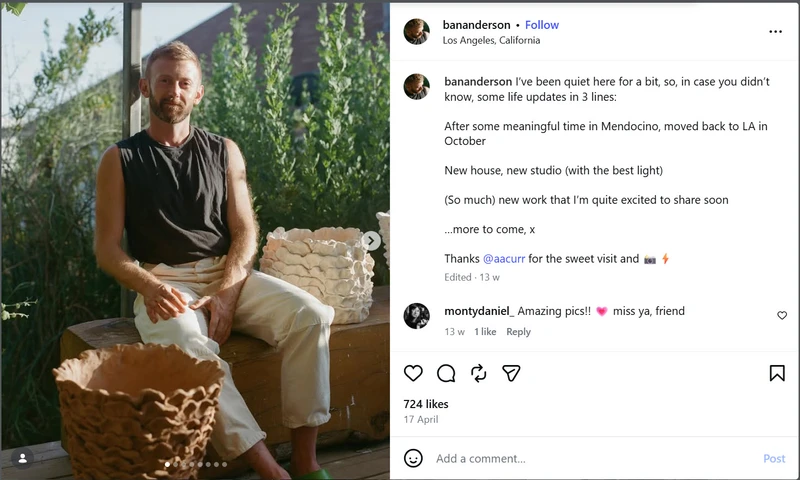Screen dimensions: 800x480
Task: Like montydaniel_'s comment with small heart
Action: click(x=782, y=315)
